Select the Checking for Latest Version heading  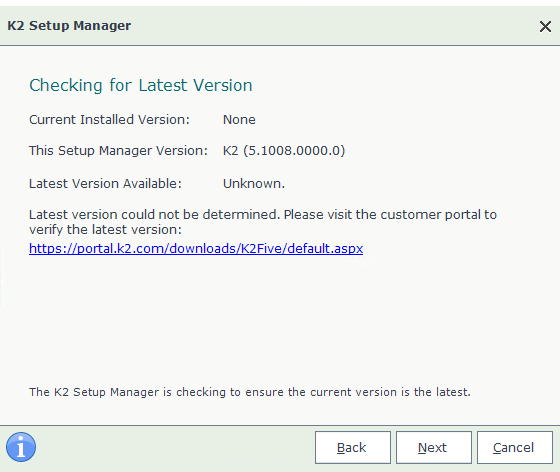tap(141, 85)
